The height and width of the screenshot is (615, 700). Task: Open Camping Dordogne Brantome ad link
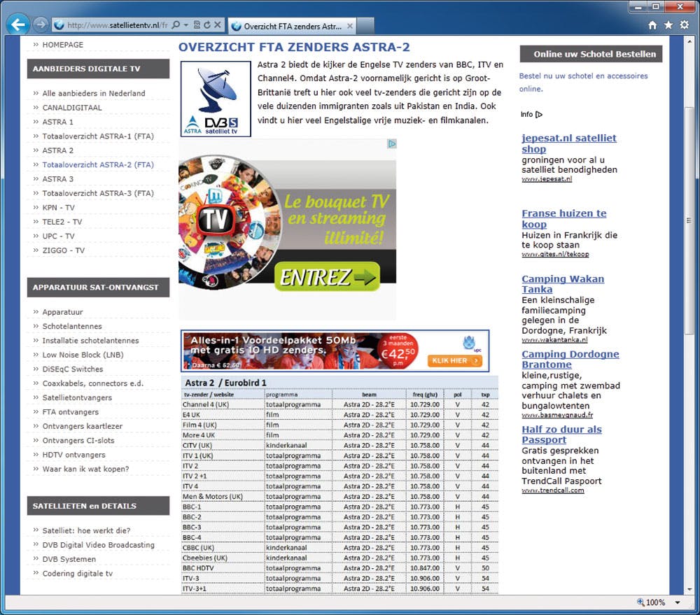[x=570, y=359]
